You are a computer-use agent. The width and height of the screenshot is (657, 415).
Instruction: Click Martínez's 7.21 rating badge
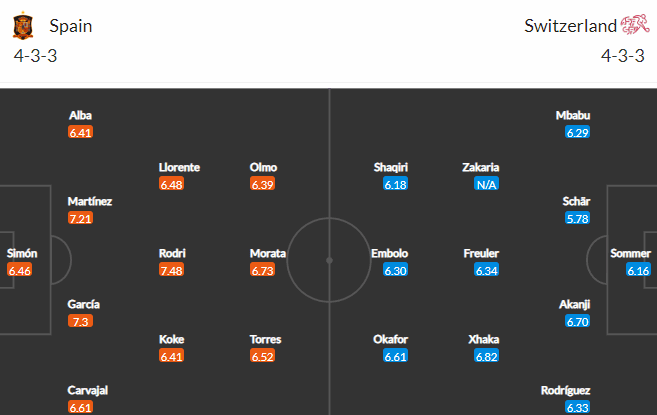[81, 218]
